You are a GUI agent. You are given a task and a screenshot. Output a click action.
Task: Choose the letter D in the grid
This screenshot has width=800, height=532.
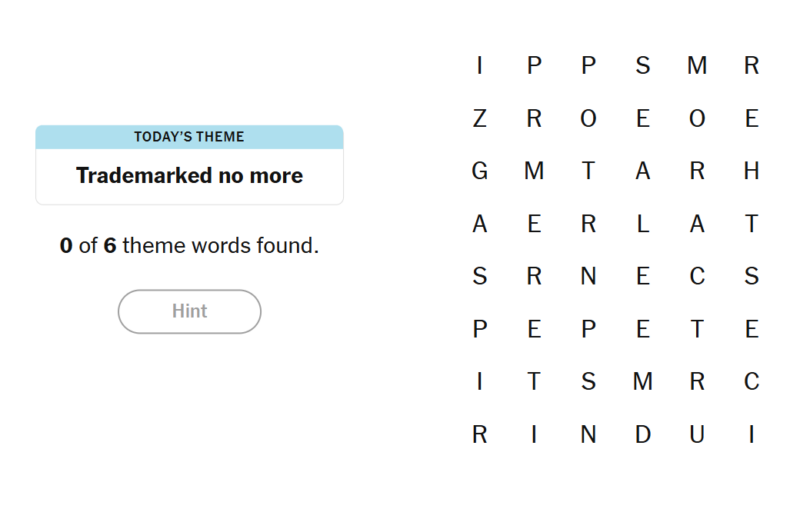(x=643, y=435)
